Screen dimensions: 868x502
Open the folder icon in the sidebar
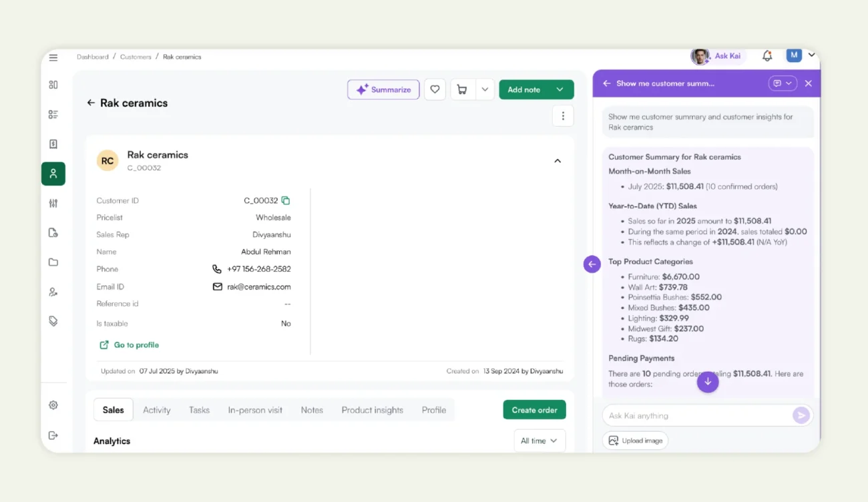(x=53, y=262)
